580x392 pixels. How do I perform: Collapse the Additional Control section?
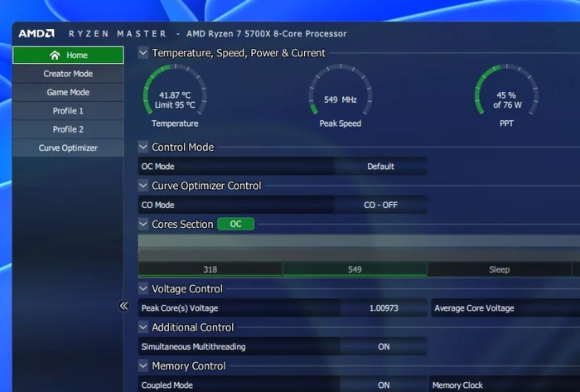(143, 327)
